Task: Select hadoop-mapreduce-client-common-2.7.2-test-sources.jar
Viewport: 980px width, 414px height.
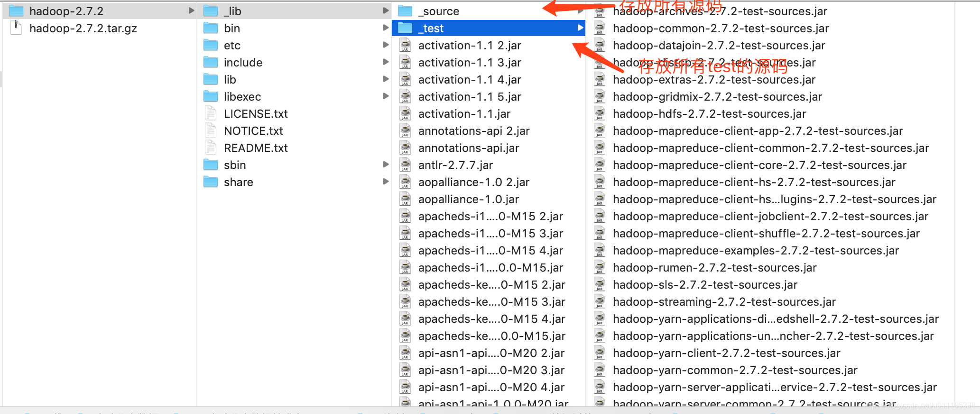Action: tap(771, 148)
